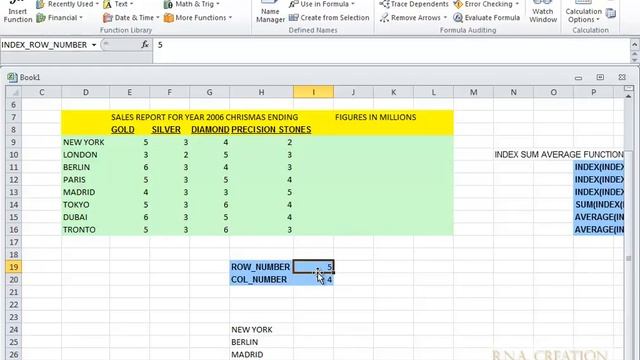Open Evaluate Formula
The height and width of the screenshot is (360, 640).
point(487,18)
